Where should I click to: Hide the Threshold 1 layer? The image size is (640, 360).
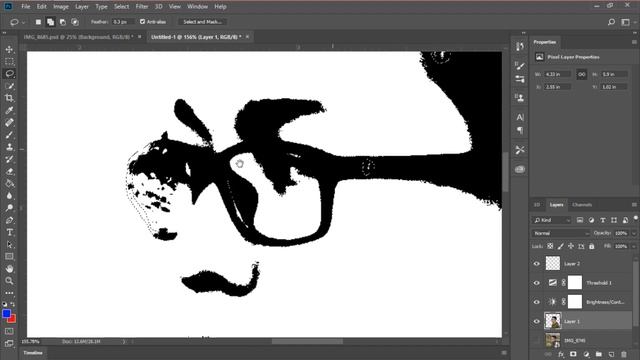[537, 283]
